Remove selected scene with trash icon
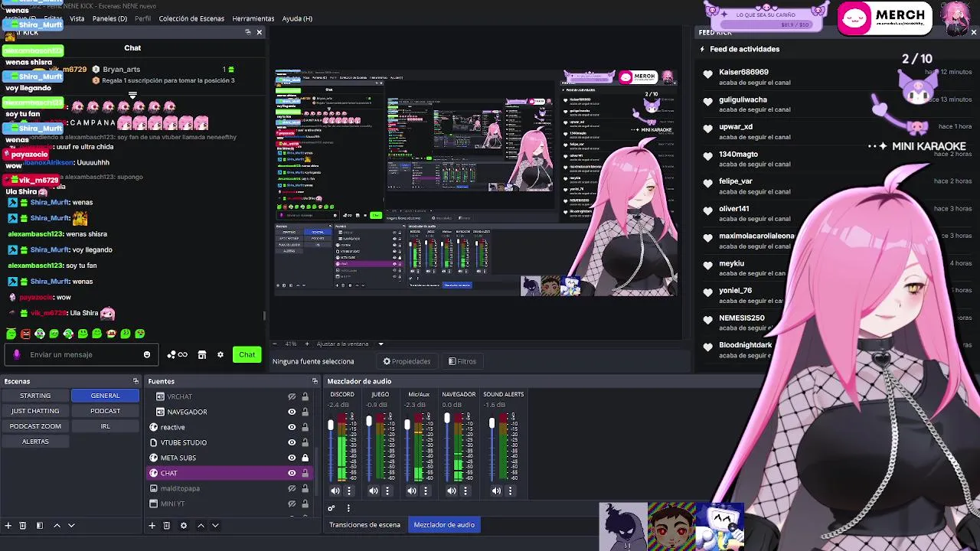 click(22, 526)
